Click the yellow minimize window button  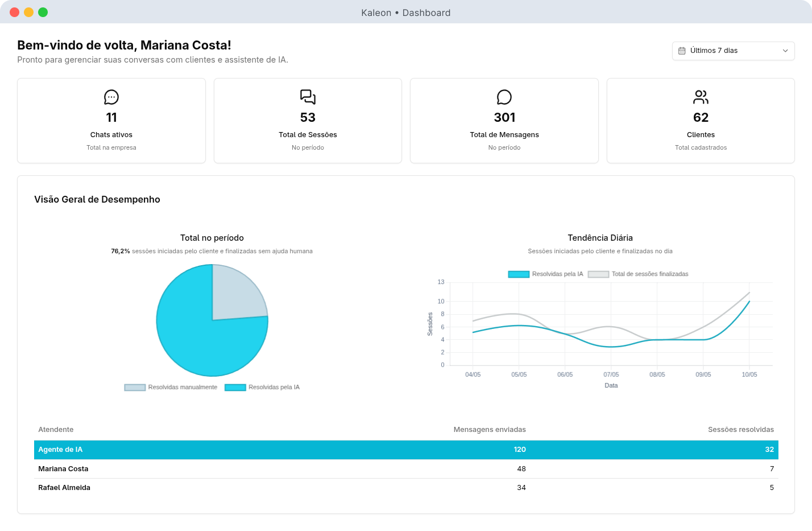coord(28,12)
